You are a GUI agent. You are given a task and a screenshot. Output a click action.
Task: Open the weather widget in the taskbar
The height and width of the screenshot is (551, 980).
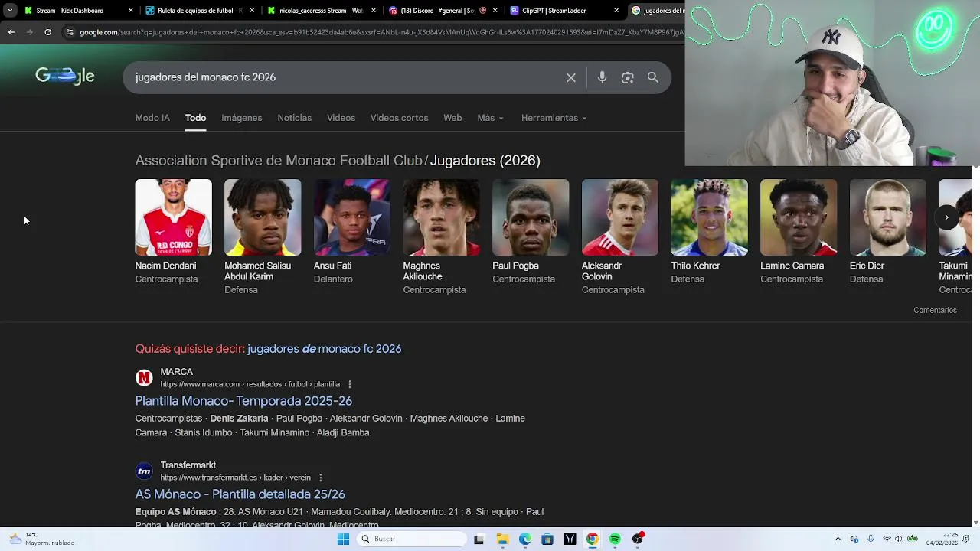(x=42, y=539)
